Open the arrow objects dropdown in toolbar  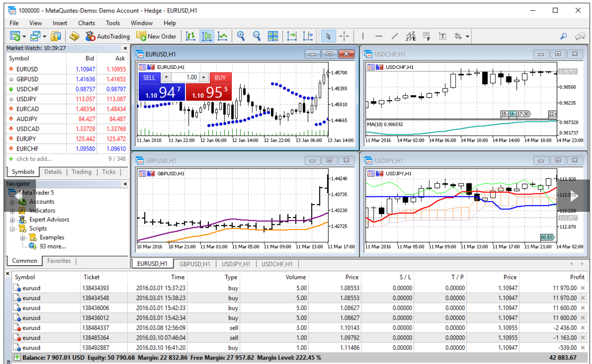[467, 36]
